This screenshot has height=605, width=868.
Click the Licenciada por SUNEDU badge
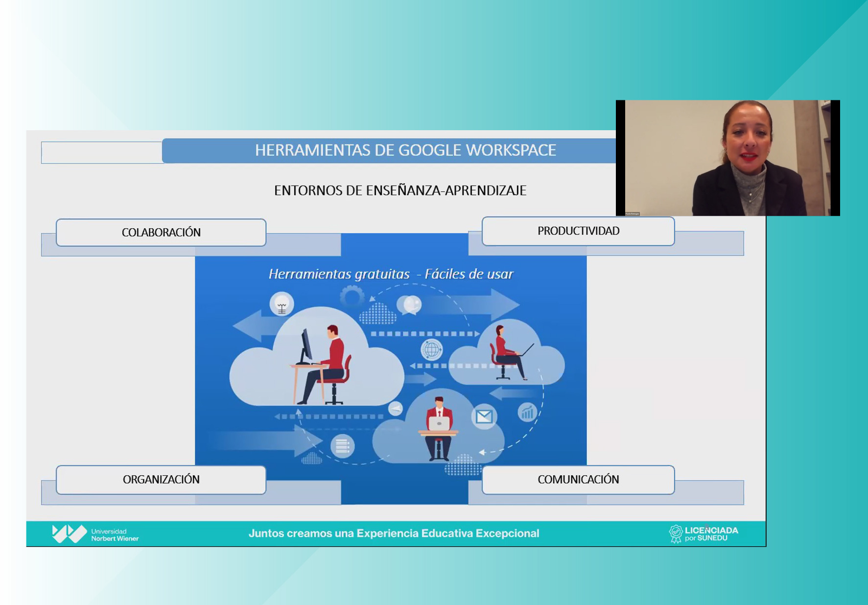click(704, 534)
